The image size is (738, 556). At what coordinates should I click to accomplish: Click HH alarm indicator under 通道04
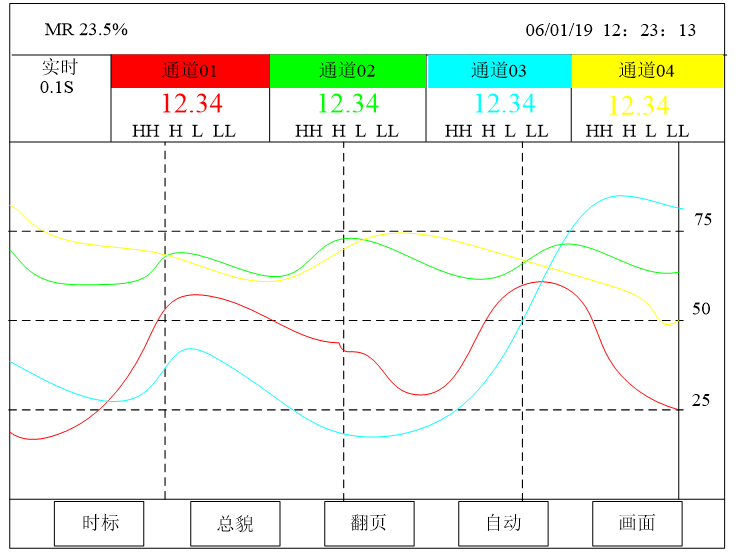(x=599, y=131)
